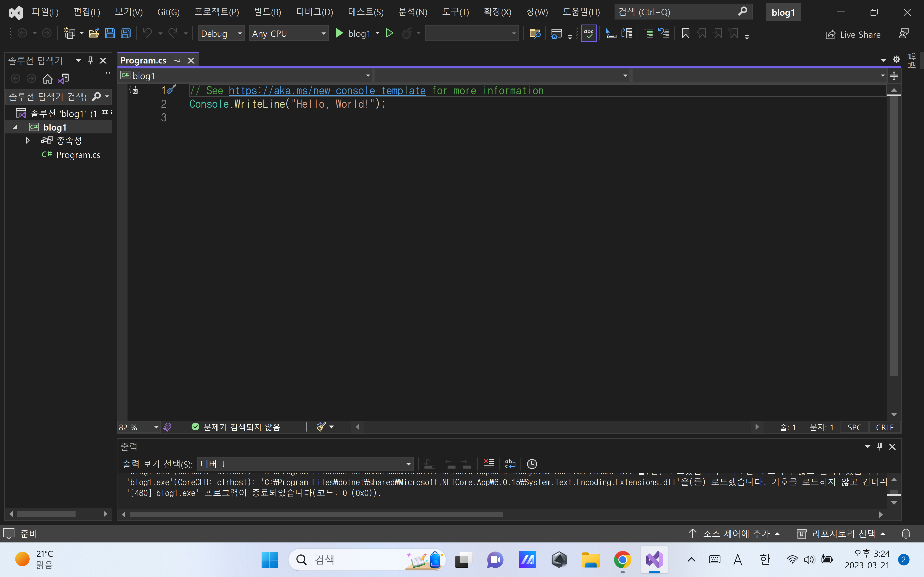This screenshot has height=577, width=924.
Task: Toggle word wrap in output panel
Action: click(x=510, y=464)
